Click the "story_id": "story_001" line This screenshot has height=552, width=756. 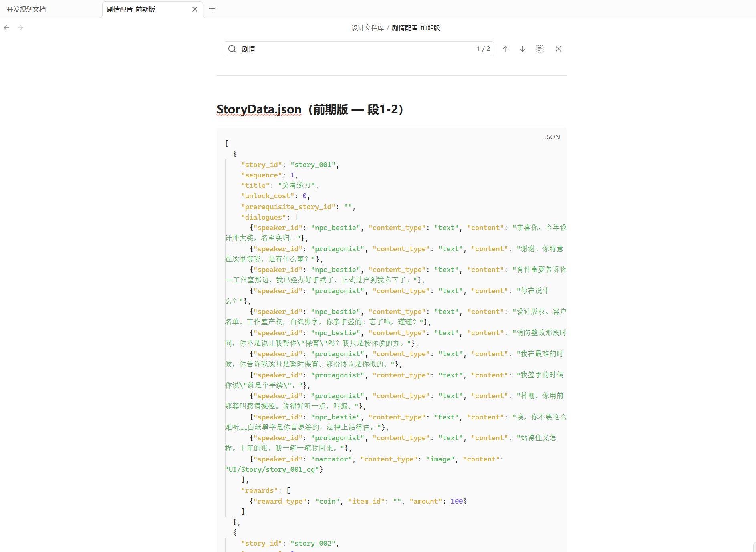pos(290,165)
